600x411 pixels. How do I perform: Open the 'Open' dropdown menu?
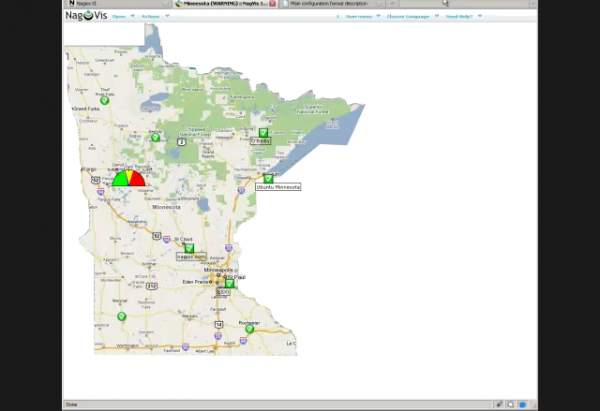119,17
